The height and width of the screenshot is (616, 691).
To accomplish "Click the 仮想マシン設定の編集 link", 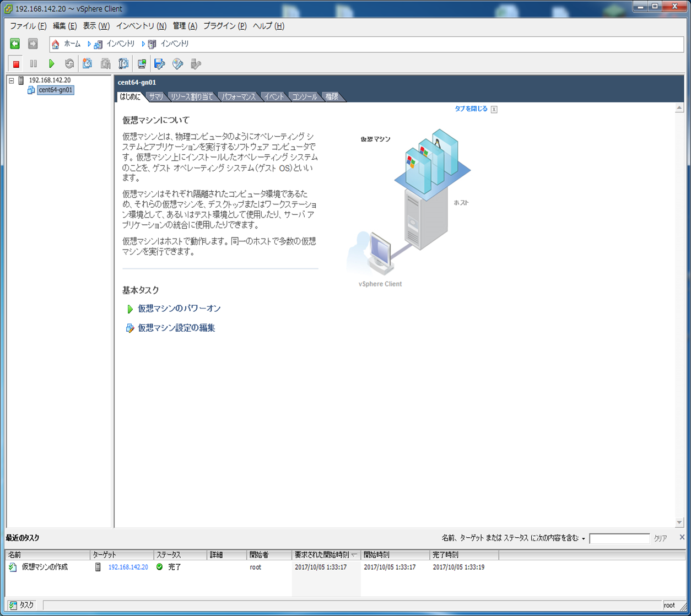I will [x=176, y=328].
